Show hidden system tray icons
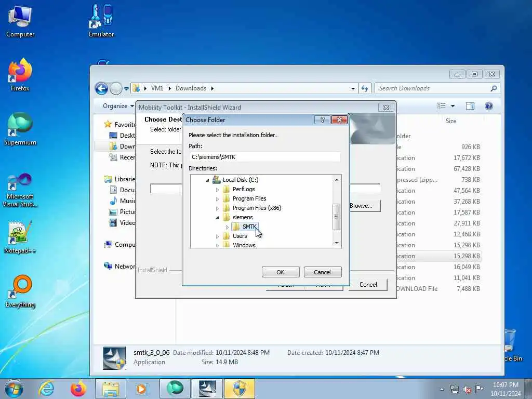 pyautogui.click(x=442, y=390)
